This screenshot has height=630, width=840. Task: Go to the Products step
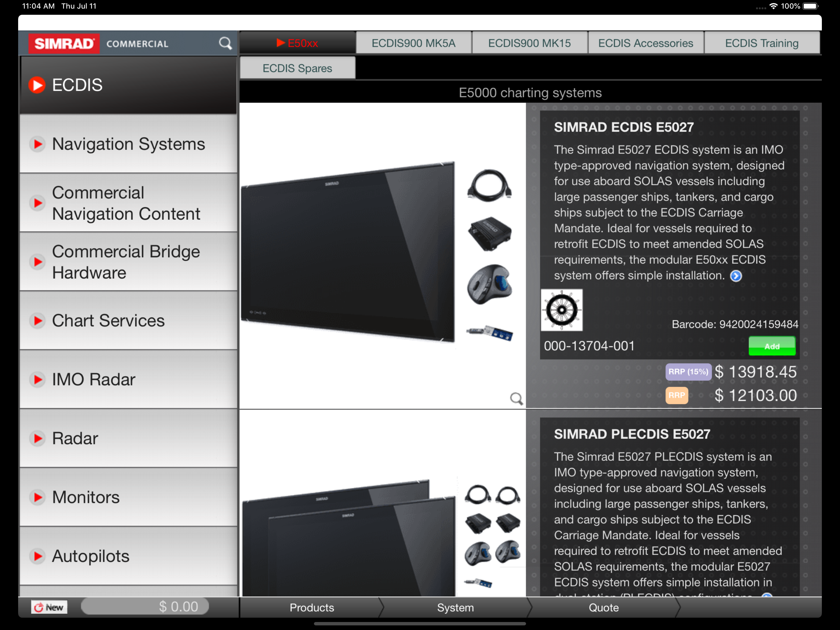312,608
